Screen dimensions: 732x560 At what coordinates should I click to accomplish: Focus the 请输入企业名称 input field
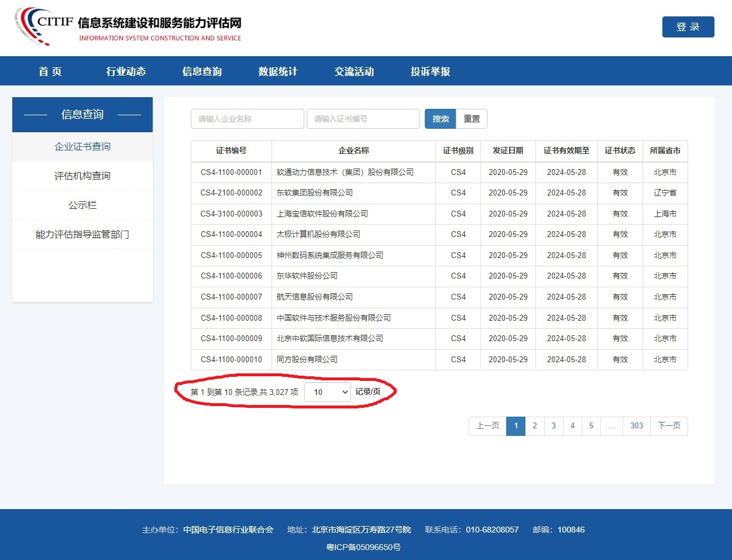(x=248, y=119)
